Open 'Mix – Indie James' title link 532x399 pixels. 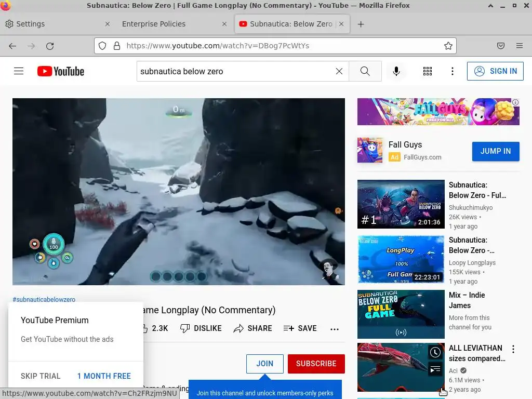tap(467, 300)
